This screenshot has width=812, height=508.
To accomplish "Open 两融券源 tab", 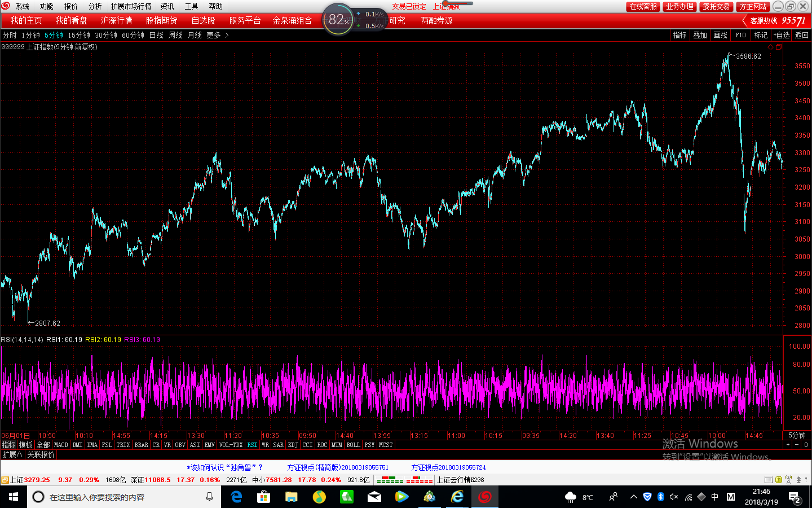I will click(x=436, y=20).
